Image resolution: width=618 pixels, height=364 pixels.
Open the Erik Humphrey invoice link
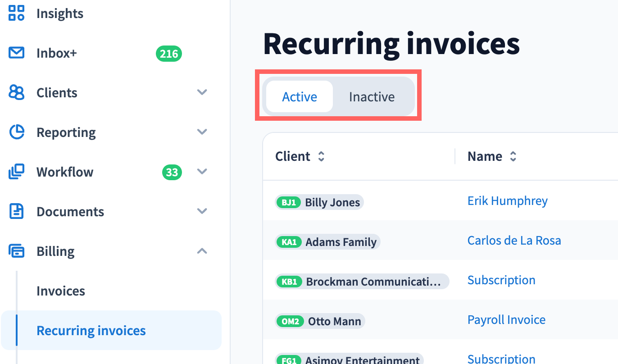point(508,201)
